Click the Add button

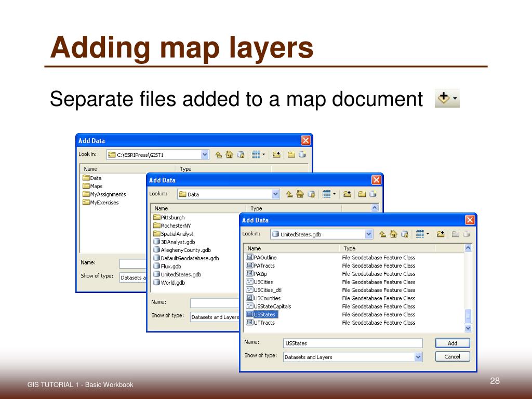[x=453, y=343]
